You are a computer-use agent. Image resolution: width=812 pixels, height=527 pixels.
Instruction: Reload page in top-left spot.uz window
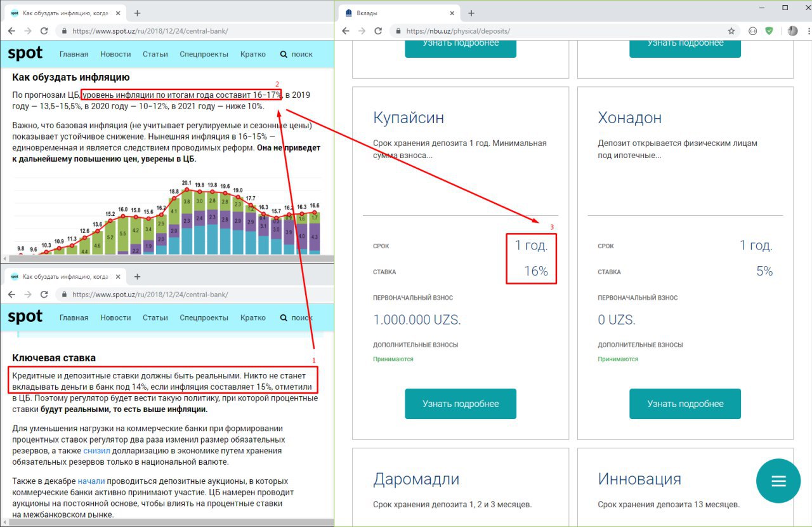(44, 30)
